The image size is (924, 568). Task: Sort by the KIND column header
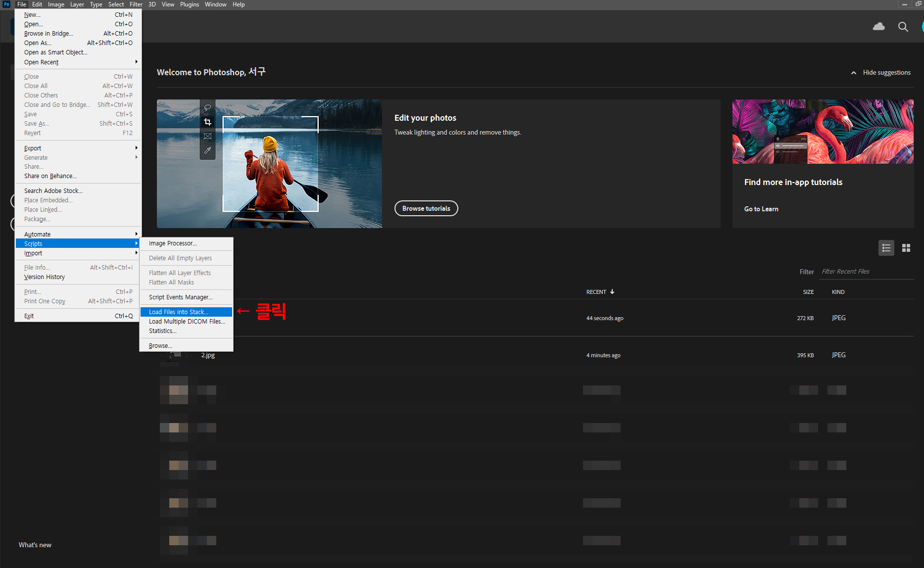point(838,292)
